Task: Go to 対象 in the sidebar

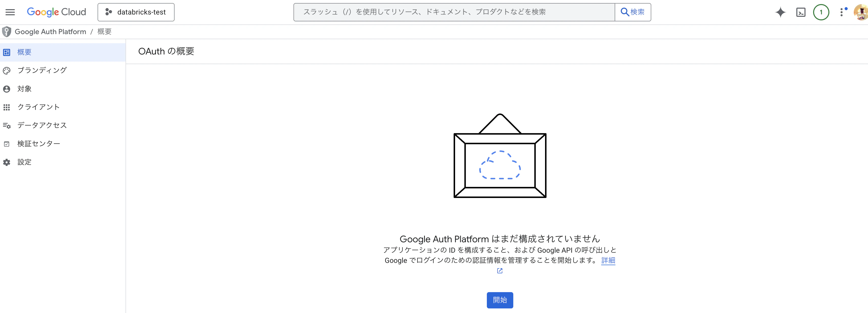Action: coord(24,89)
